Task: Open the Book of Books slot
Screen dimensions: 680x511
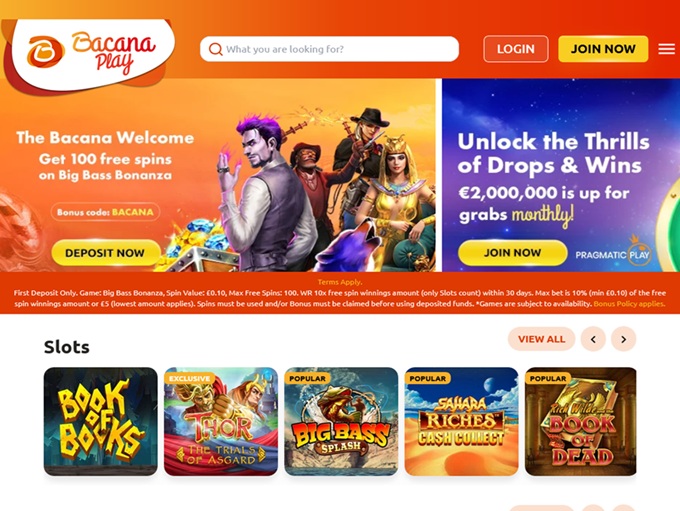Action: [101, 421]
